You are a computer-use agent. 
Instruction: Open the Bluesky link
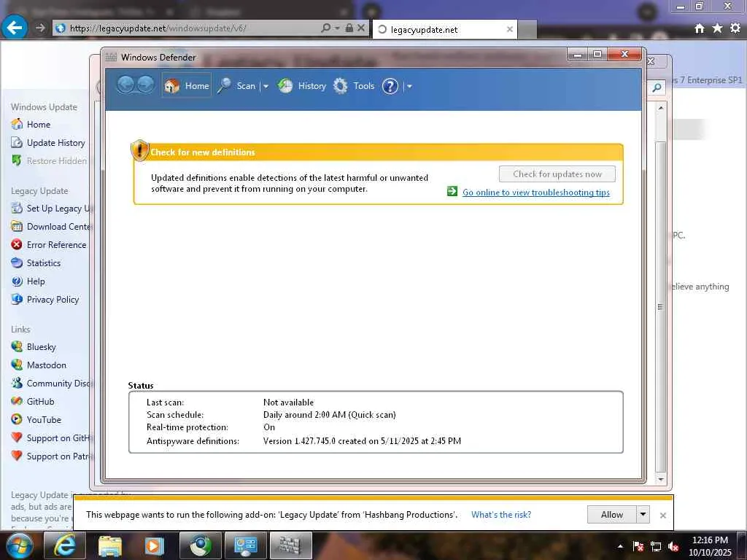pyautogui.click(x=34, y=346)
